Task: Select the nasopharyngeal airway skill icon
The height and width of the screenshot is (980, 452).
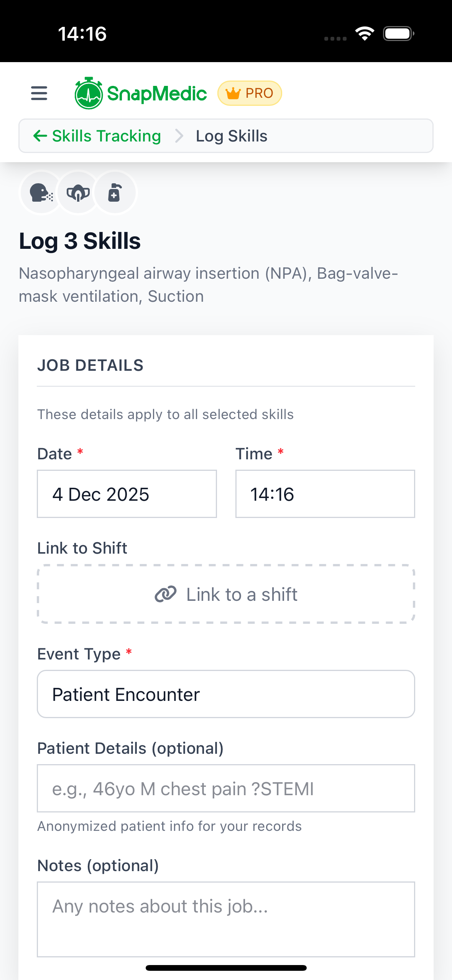Action: click(40, 192)
